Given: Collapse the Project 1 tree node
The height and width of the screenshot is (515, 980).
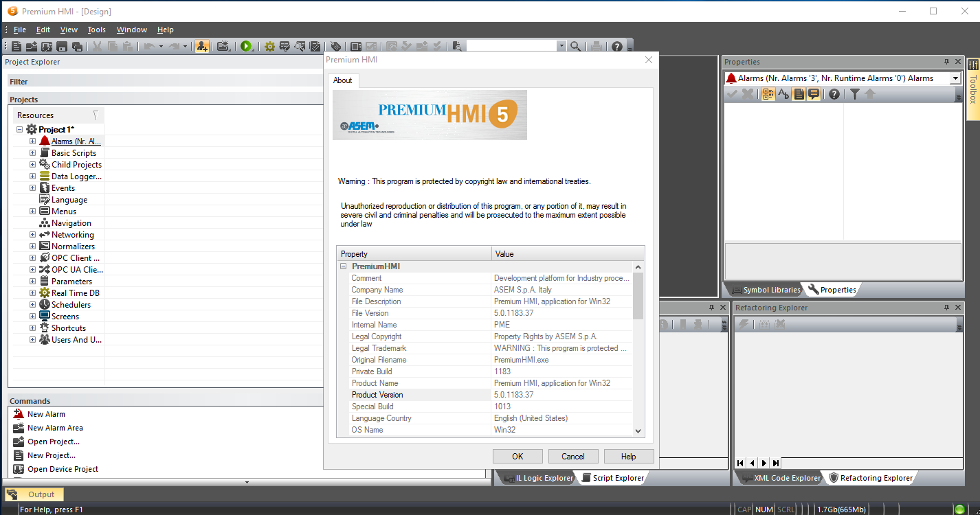Looking at the screenshot, I should [x=20, y=129].
